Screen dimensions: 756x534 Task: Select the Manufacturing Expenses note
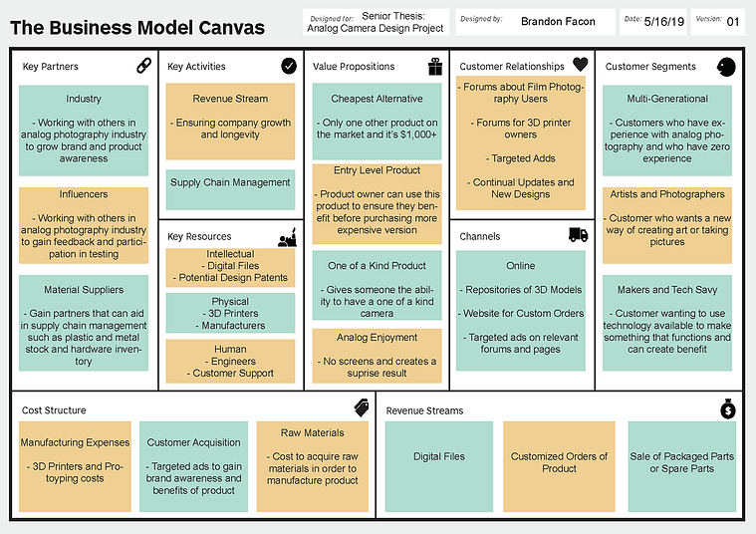[x=75, y=466]
